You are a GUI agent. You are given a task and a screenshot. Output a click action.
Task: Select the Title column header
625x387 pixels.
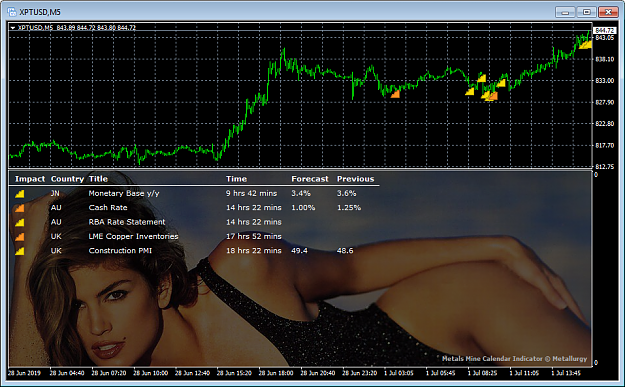[98, 179]
